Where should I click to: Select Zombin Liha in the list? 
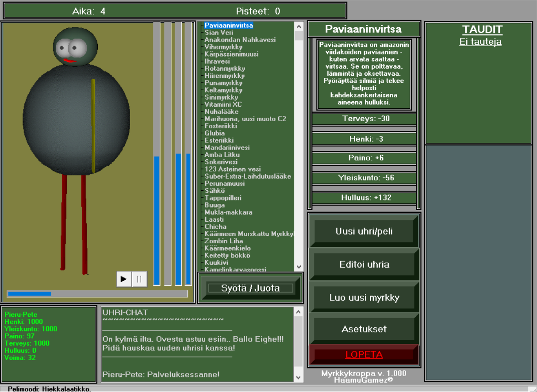click(x=223, y=241)
